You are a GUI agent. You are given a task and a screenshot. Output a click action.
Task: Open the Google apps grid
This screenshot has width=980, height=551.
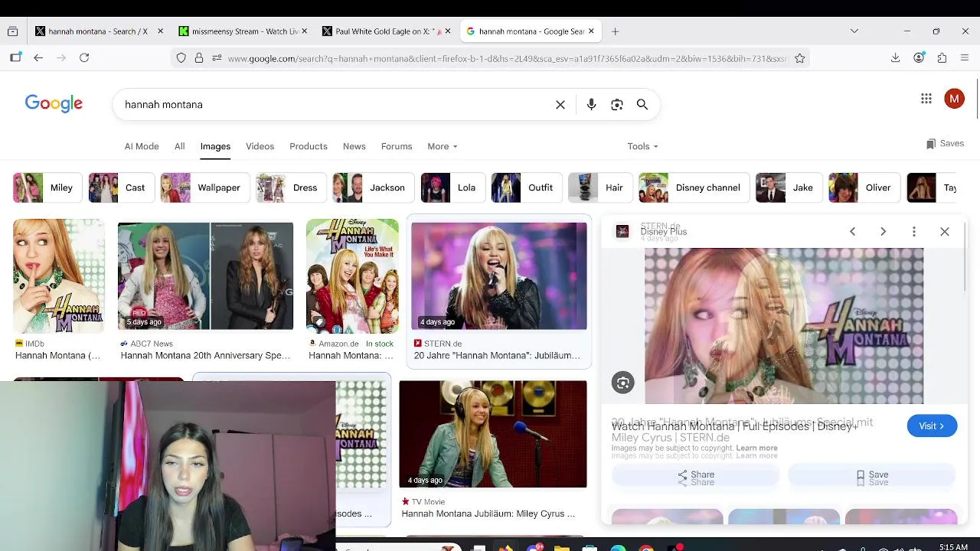click(926, 99)
